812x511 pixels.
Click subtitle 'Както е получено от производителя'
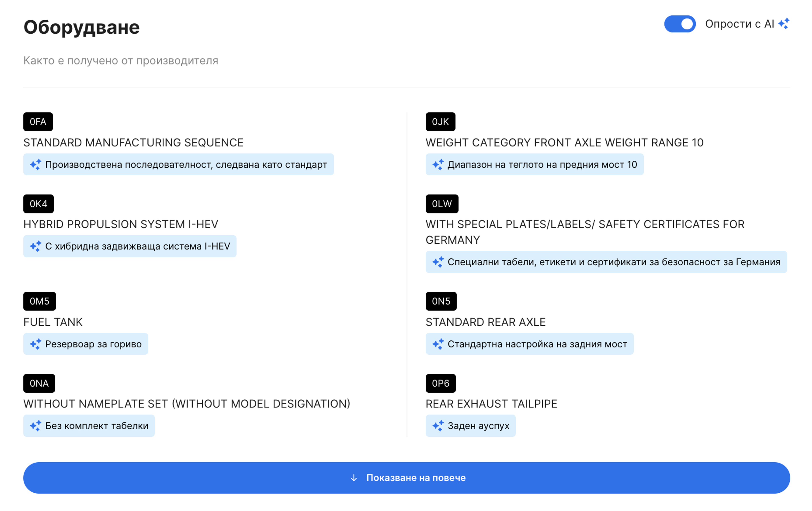click(x=121, y=61)
